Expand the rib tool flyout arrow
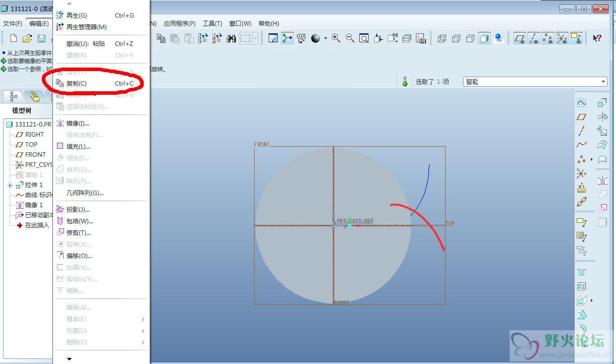This screenshot has width=616, height=364. [592, 301]
